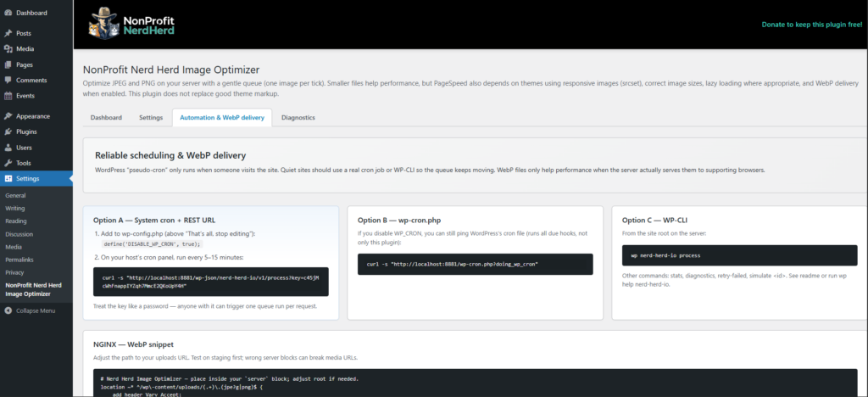Screen dimensions: 868x397
Task: Open the Events menu item
Action: click(x=25, y=96)
